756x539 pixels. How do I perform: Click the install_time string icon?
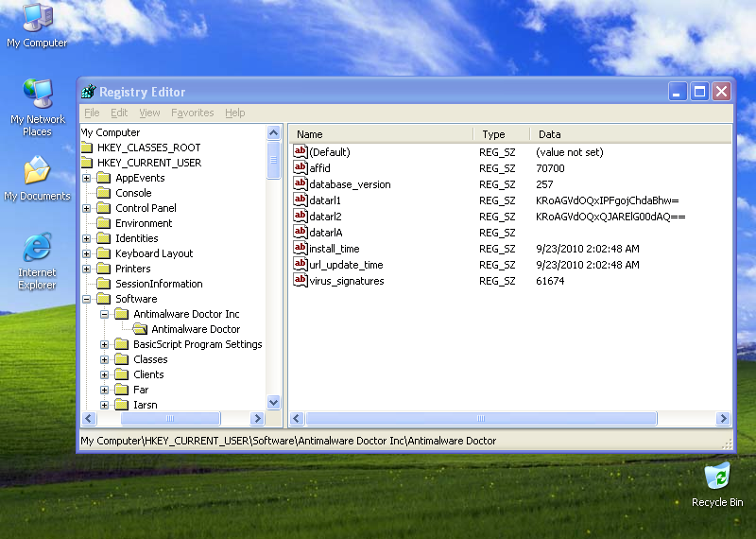click(x=300, y=248)
